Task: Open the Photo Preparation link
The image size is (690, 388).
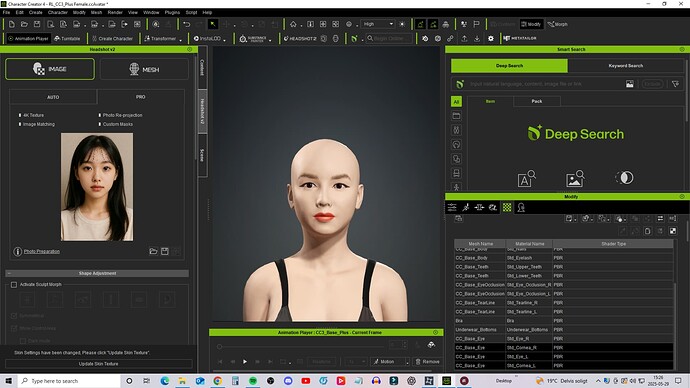Action: (42, 251)
